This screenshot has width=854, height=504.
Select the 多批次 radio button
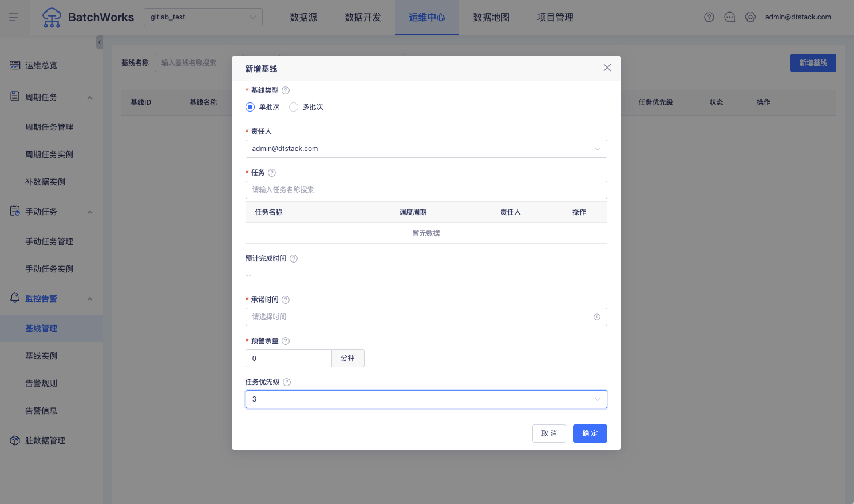click(294, 107)
